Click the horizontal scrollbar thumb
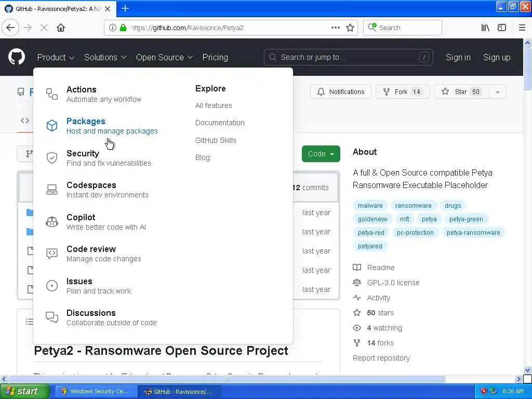This screenshot has width=532, height=399. click(x=227, y=379)
